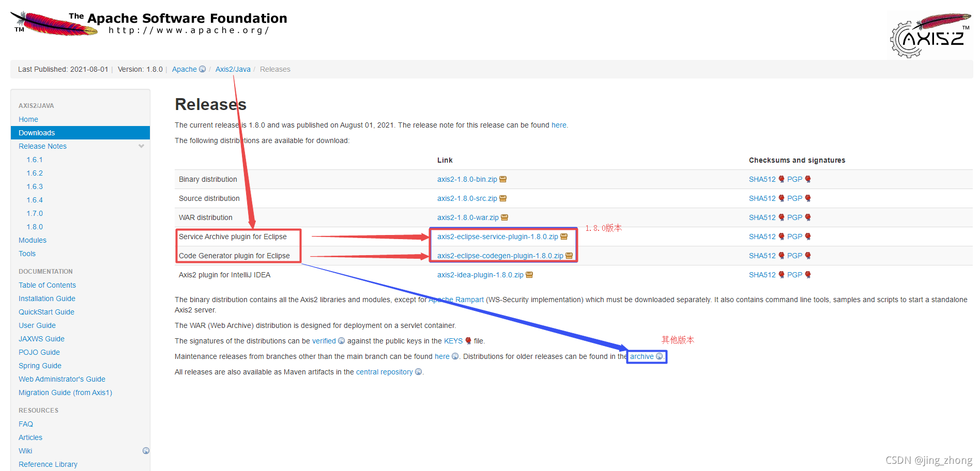Click download icon beside axis2-1.8.0-src.zip

[x=503, y=198]
